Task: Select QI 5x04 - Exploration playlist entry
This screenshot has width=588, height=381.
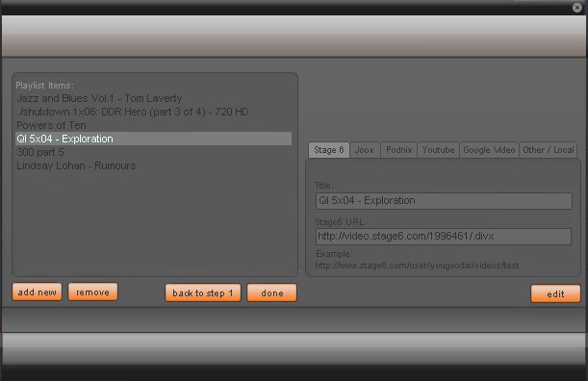Action: (153, 139)
